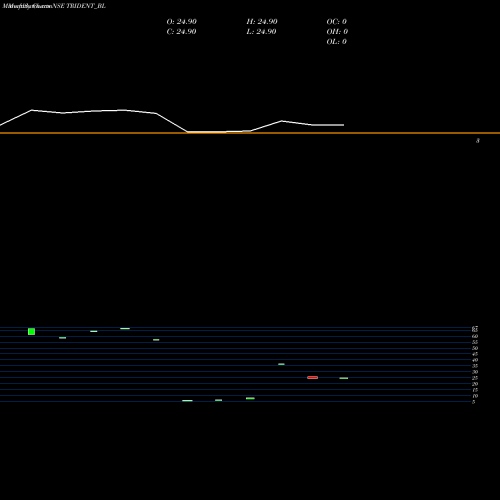
Task: Select the high value H: 24.90
Action: (x=262, y=22)
